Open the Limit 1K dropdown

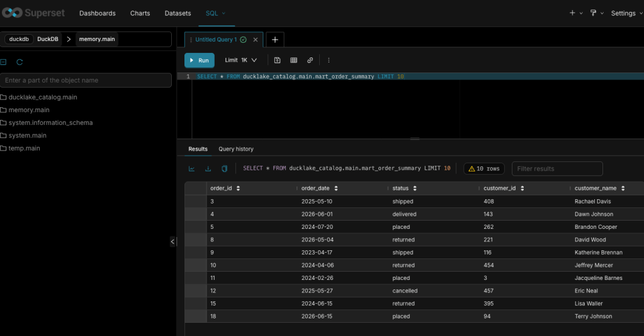tap(240, 60)
